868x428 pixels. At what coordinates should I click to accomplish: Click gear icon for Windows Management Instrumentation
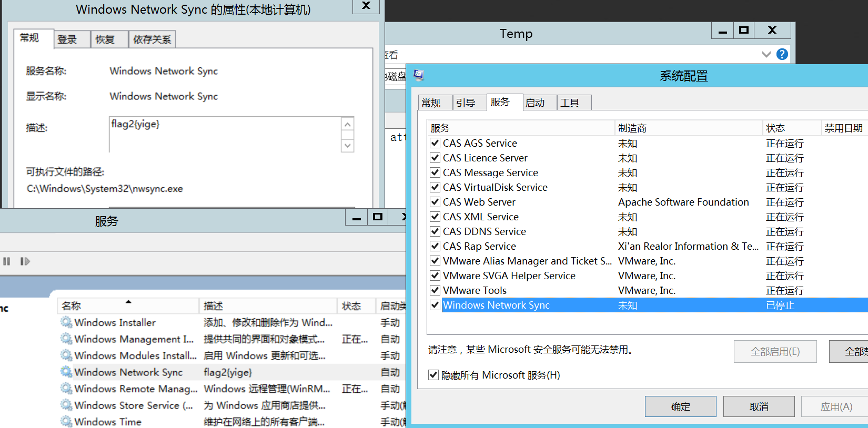tap(66, 339)
